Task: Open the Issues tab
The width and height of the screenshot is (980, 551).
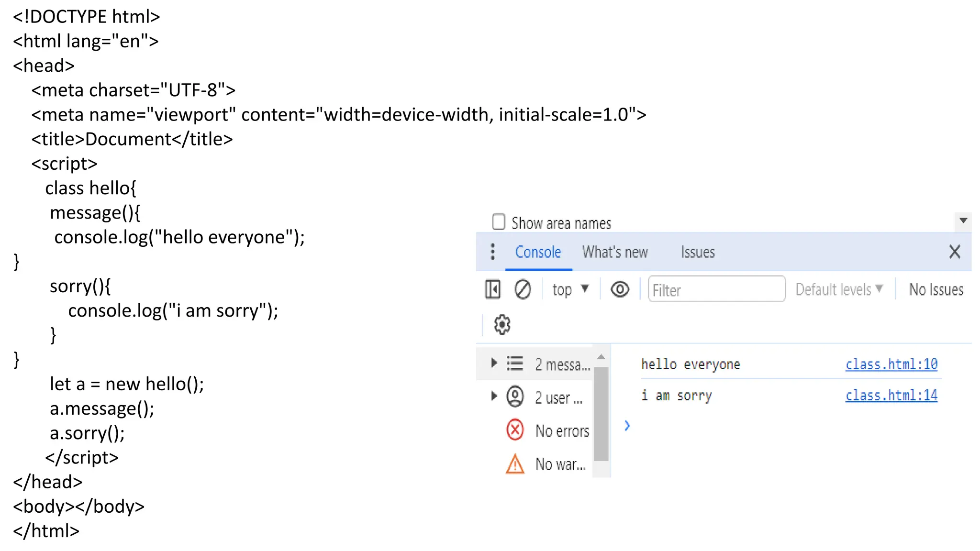Action: pos(698,252)
